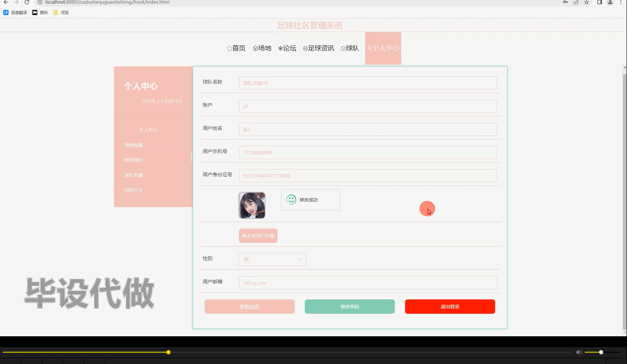Switch to the 首页 navigation item
Image resolution: width=627 pixels, height=364 pixels.
pyautogui.click(x=236, y=48)
